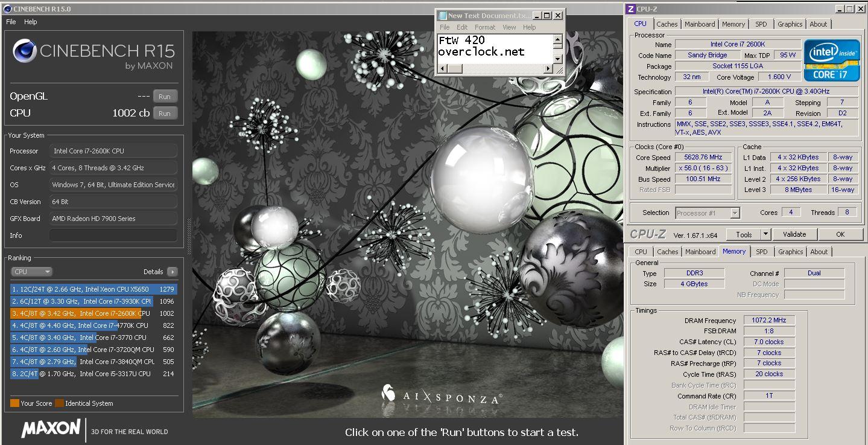Image resolution: width=868 pixels, height=445 pixels.
Task: Open the Notepad File menu
Action: [445, 27]
